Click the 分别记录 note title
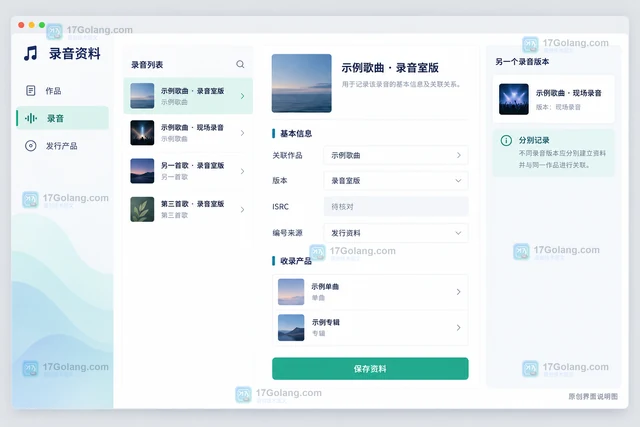Image resolution: width=640 pixels, height=427 pixels. coord(534,140)
